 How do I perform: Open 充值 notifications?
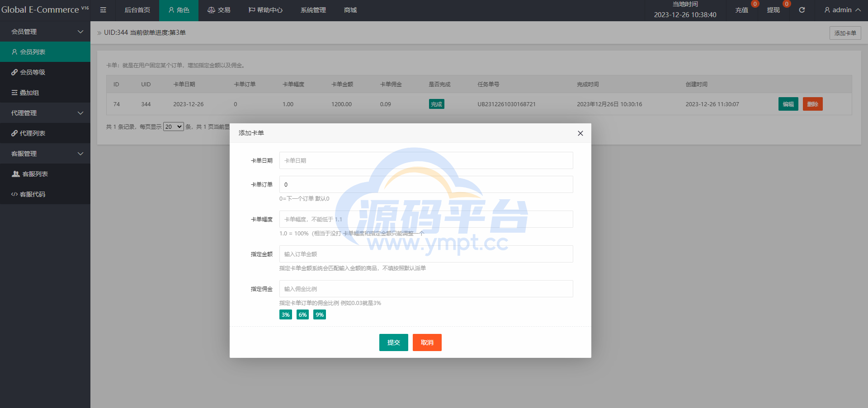coord(742,10)
